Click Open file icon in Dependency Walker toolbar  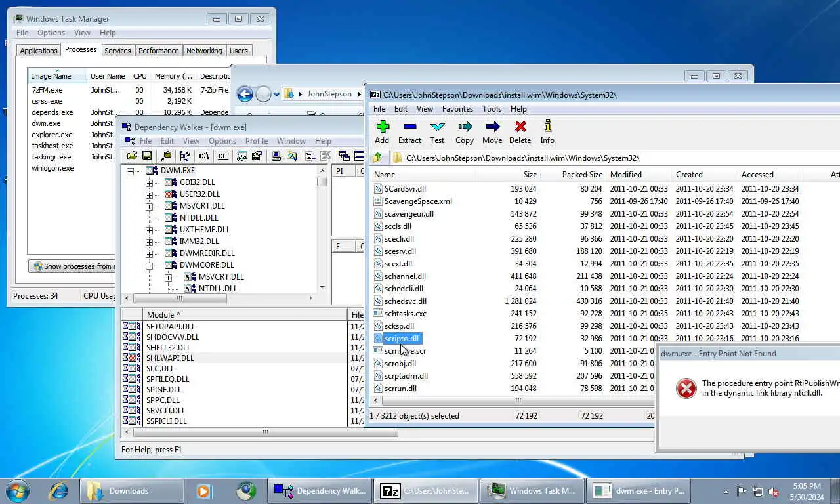(x=132, y=156)
